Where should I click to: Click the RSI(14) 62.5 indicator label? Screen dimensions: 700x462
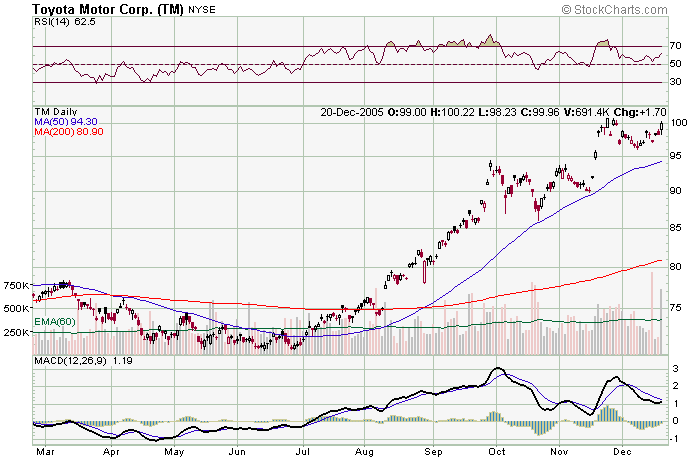tap(65, 21)
